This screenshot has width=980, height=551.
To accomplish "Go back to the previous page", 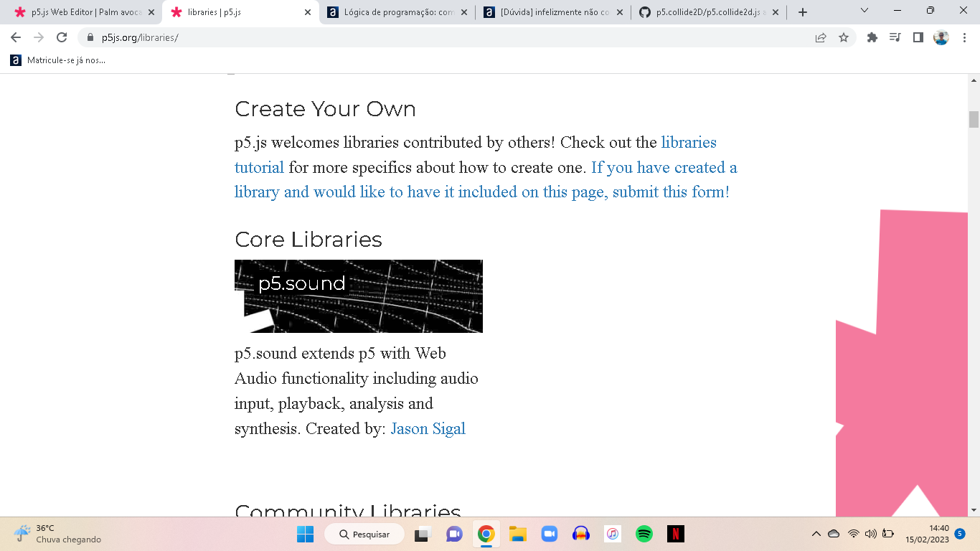I will click(16, 37).
